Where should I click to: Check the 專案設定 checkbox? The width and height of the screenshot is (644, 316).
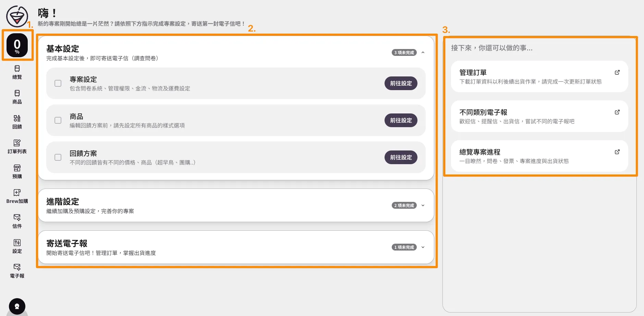tap(58, 83)
